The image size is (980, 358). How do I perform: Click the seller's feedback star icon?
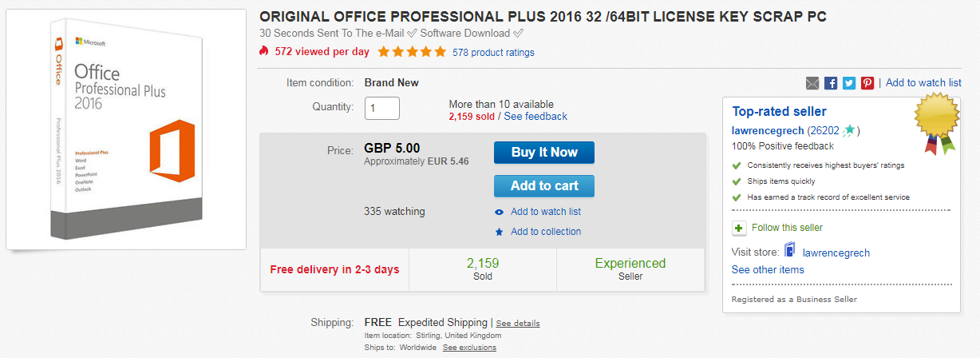850,130
